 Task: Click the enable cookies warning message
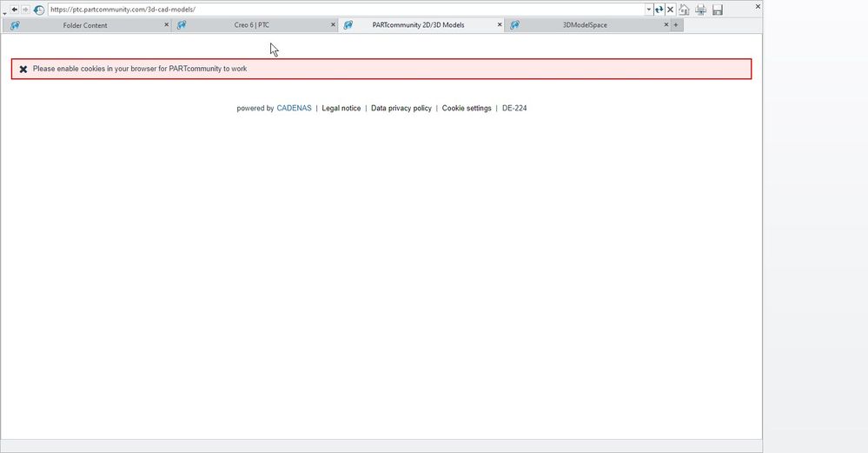coord(140,69)
